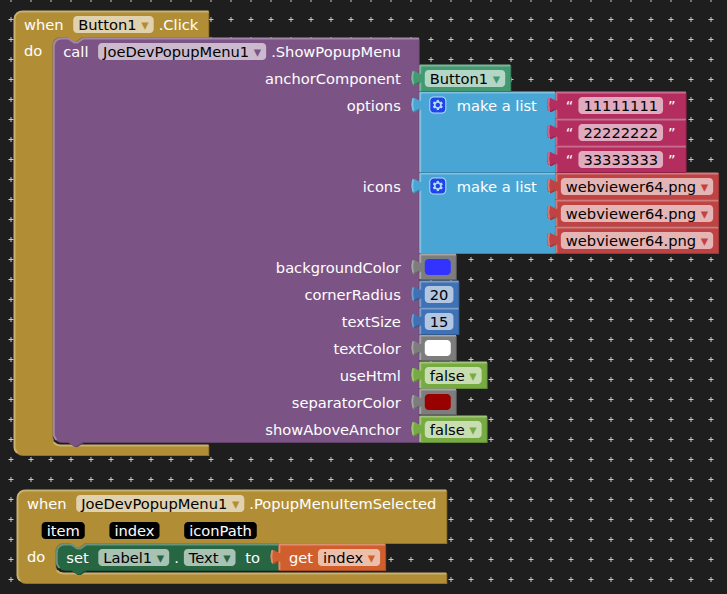
Task: Click the cornerRadius parameter label
Action: 352,295
